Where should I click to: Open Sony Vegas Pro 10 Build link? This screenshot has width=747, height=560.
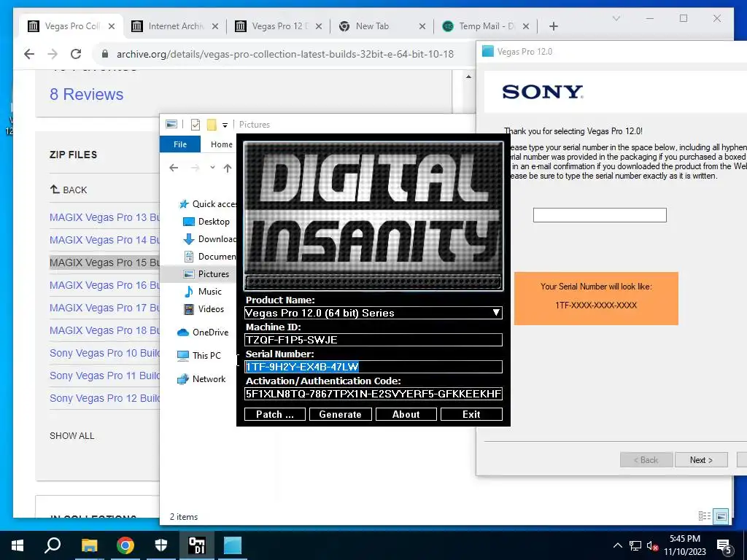(x=104, y=353)
